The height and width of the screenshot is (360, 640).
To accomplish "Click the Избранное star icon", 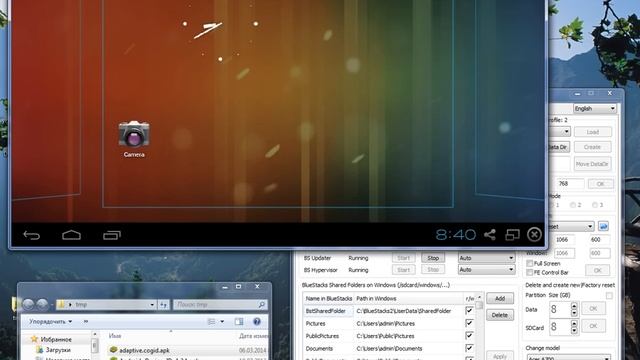I will tap(34, 339).
